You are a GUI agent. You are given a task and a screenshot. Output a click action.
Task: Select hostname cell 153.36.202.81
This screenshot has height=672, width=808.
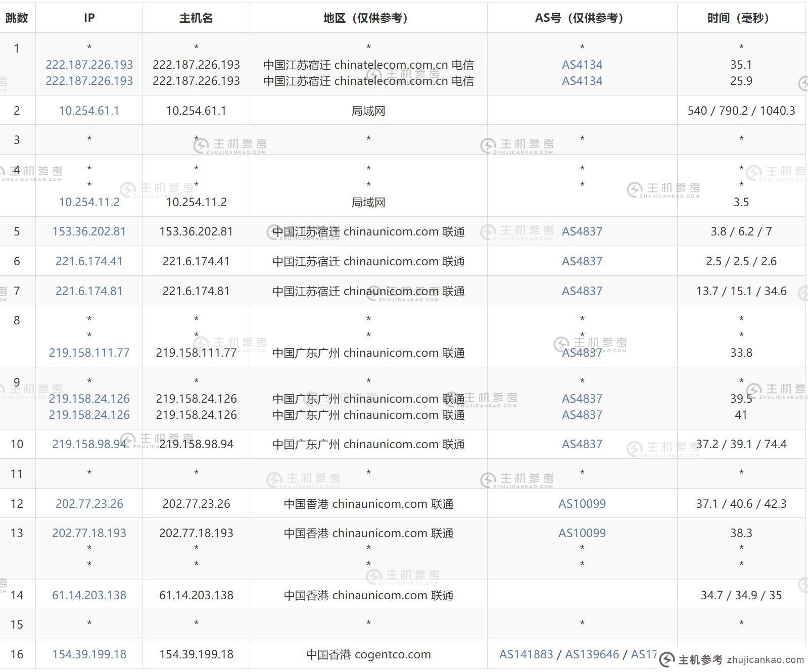tap(196, 231)
